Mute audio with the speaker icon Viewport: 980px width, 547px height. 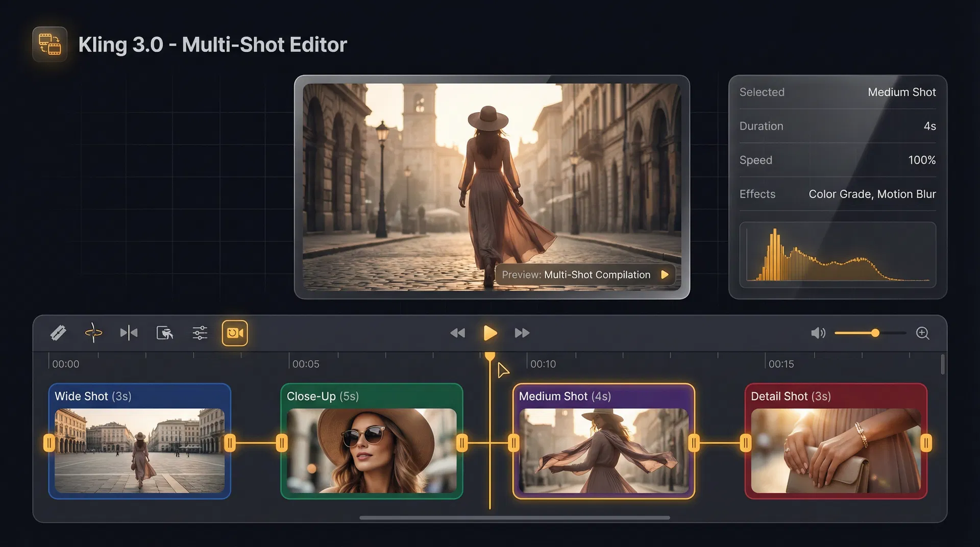[818, 333]
